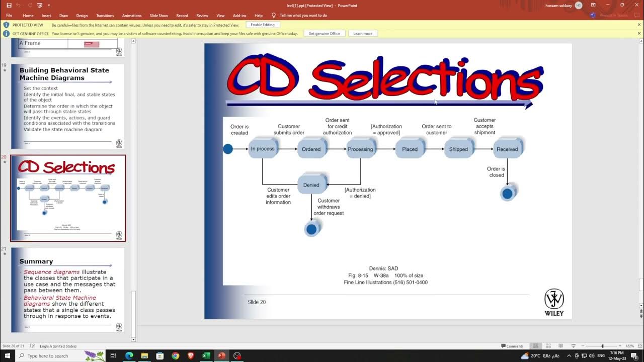Open Microsoft Edge from taskbar

[x=129, y=356]
